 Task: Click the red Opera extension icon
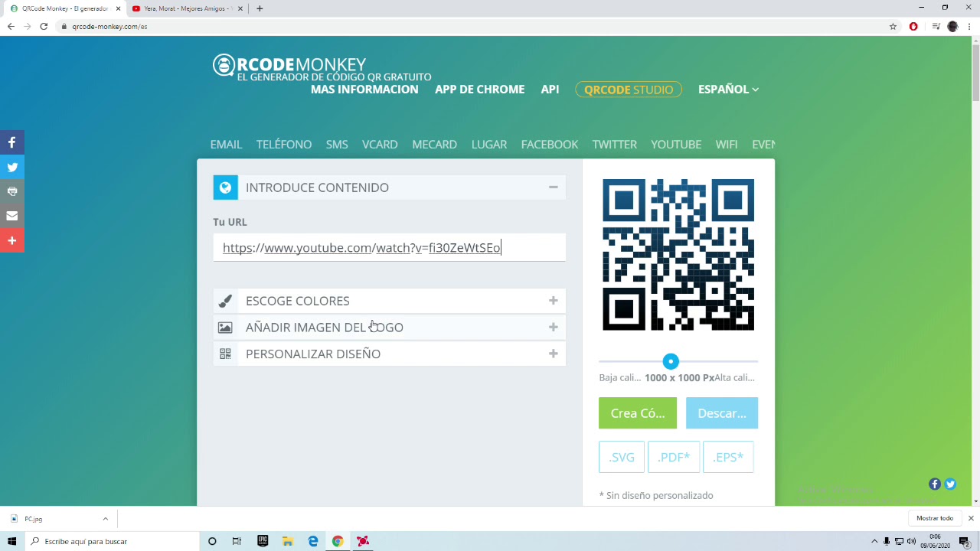point(913,26)
